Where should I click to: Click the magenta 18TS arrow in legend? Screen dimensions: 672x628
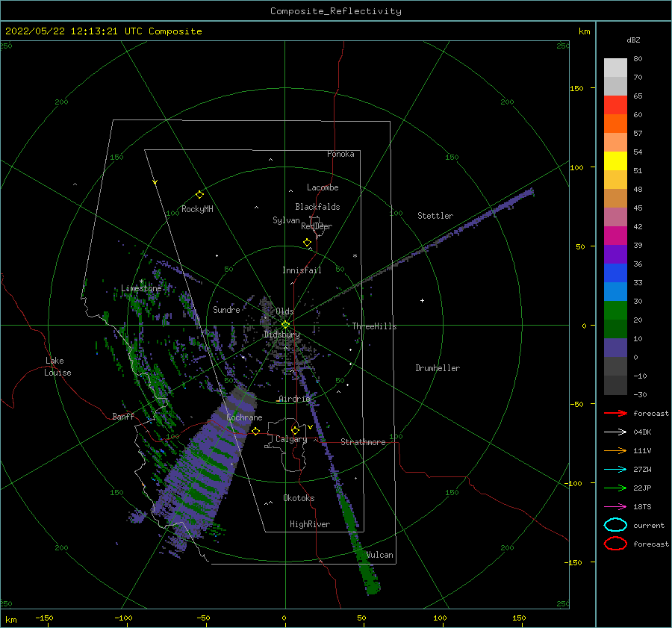coord(615,507)
